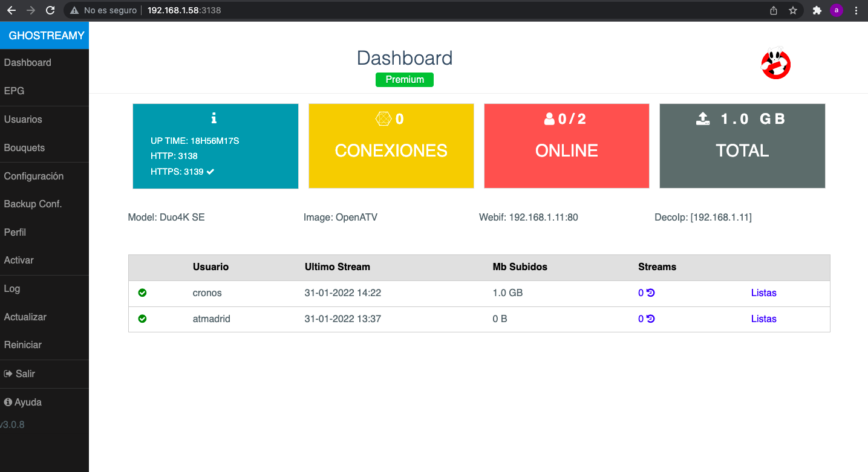Reload the page with the browser refresh icon

(50, 10)
